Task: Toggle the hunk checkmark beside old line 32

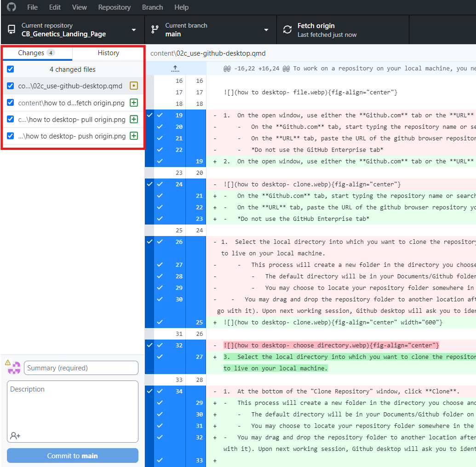Action: 149,345
